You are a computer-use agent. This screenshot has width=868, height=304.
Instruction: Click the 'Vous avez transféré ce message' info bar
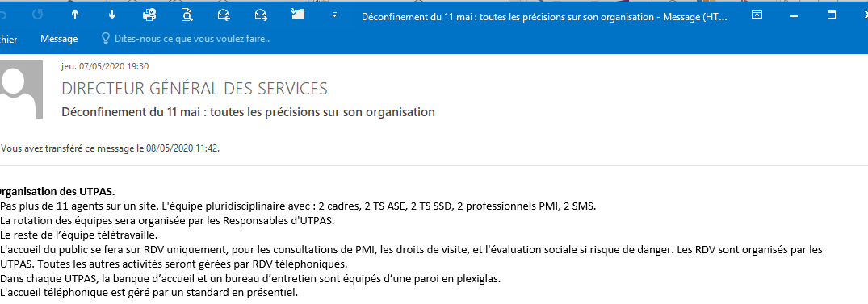click(111, 148)
